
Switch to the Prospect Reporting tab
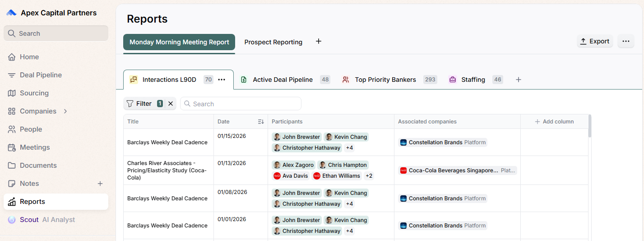tap(273, 42)
